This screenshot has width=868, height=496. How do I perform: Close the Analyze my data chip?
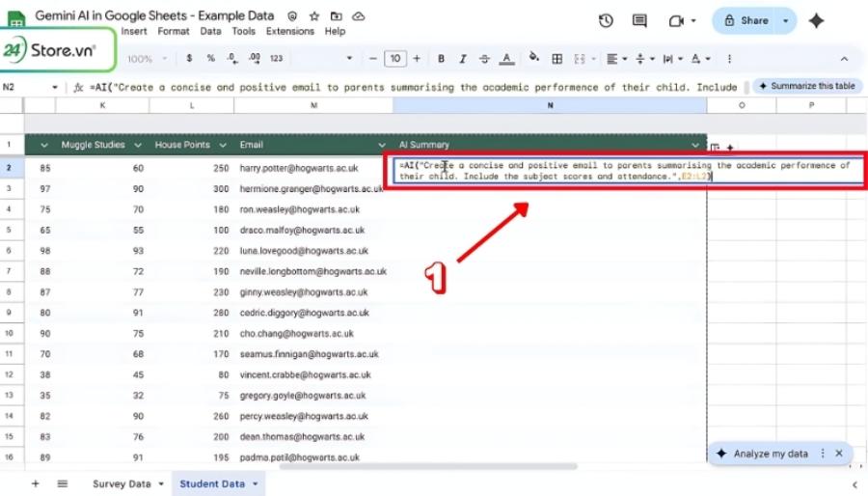click(839, 454)
